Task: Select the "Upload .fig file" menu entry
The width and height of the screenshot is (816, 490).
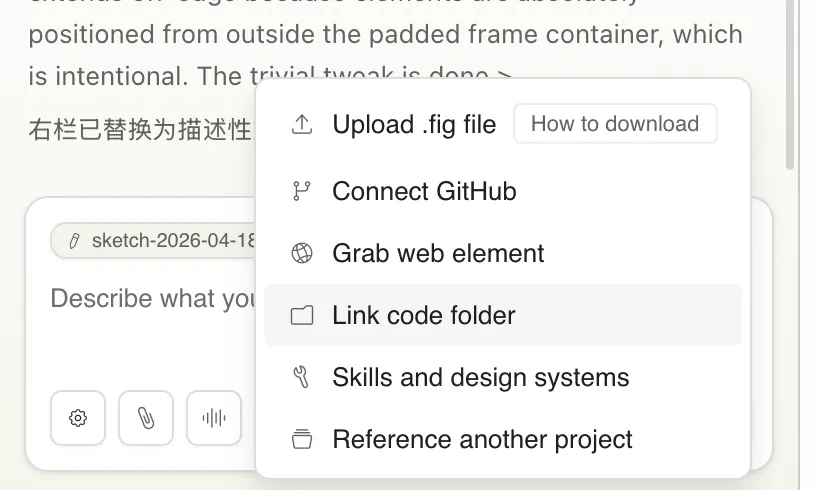Action: point(414,125)
